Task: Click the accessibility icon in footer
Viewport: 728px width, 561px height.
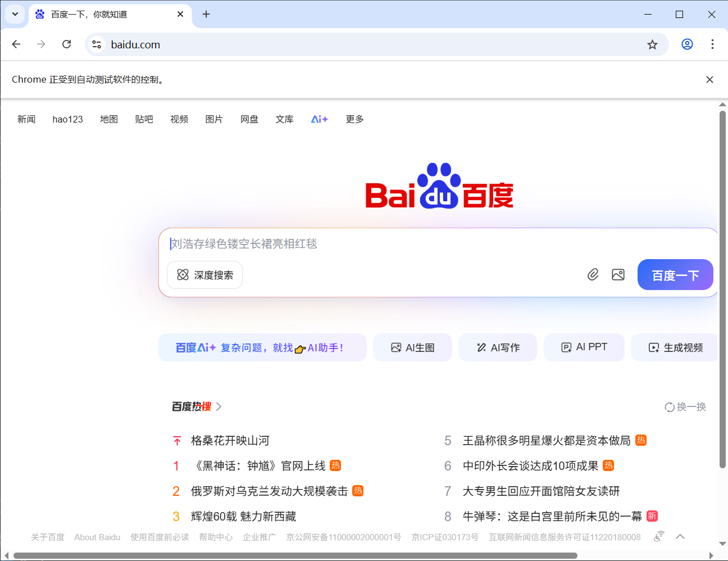Action: click(x=659, y=537)
